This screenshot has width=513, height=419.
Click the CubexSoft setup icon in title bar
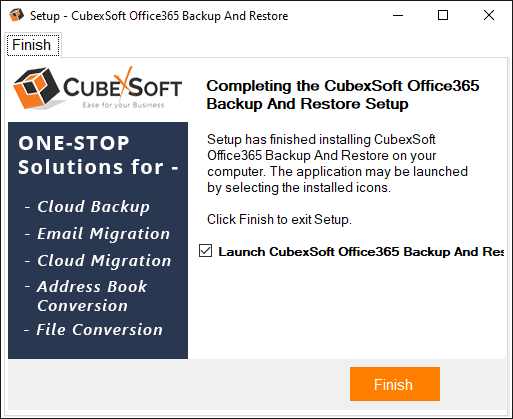click(x=16, y=15)
